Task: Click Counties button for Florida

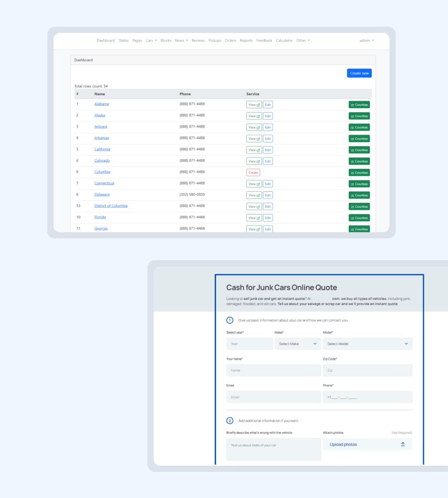Action: (359, 218)
